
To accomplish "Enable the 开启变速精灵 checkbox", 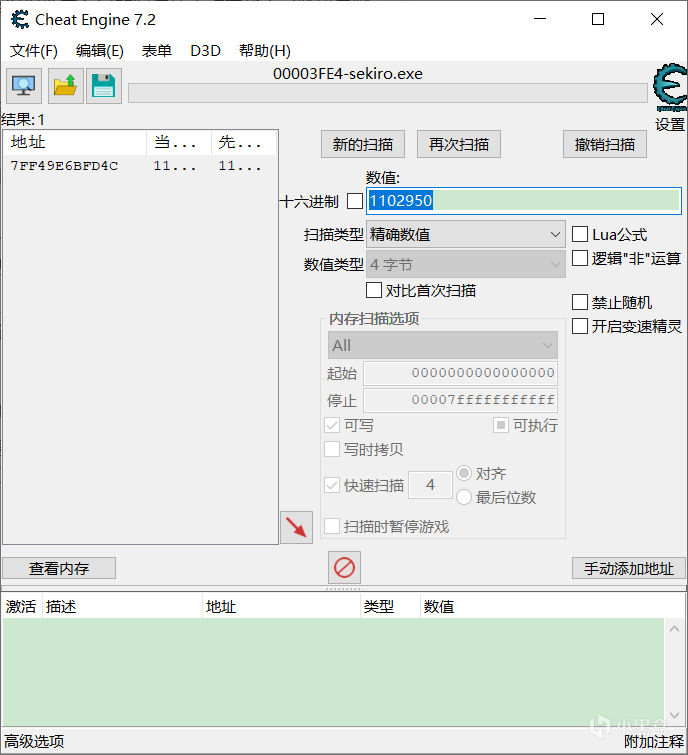I will coord(580,326).
